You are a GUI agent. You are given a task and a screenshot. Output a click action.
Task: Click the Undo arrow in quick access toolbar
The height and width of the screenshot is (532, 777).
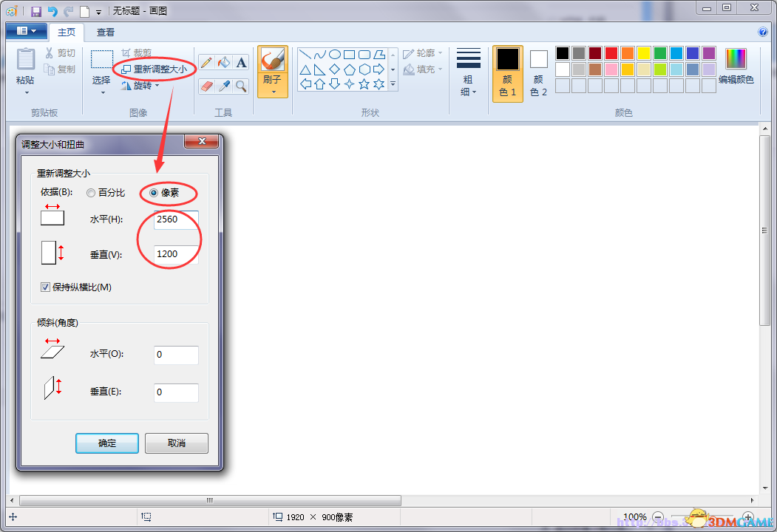tap(52, 11)
